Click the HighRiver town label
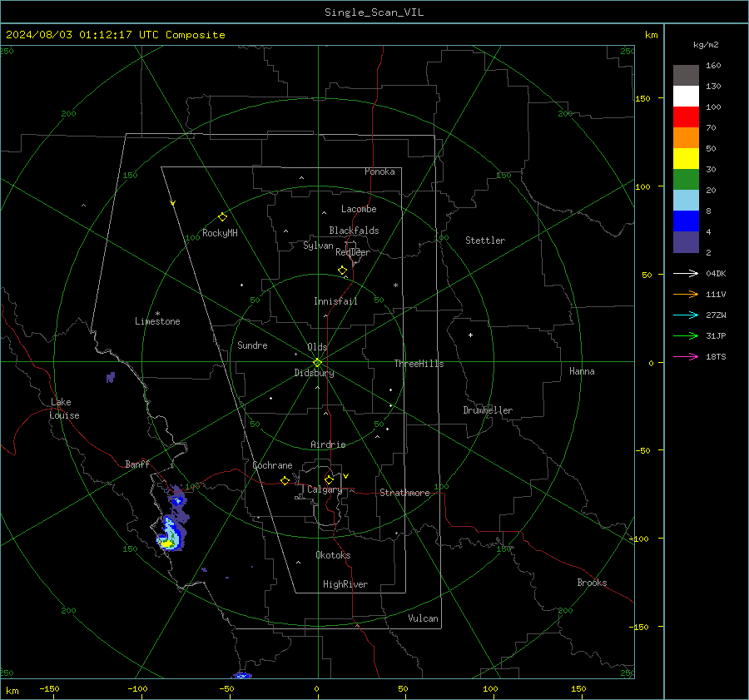749x700 pixels. click(x=345, y=584)
